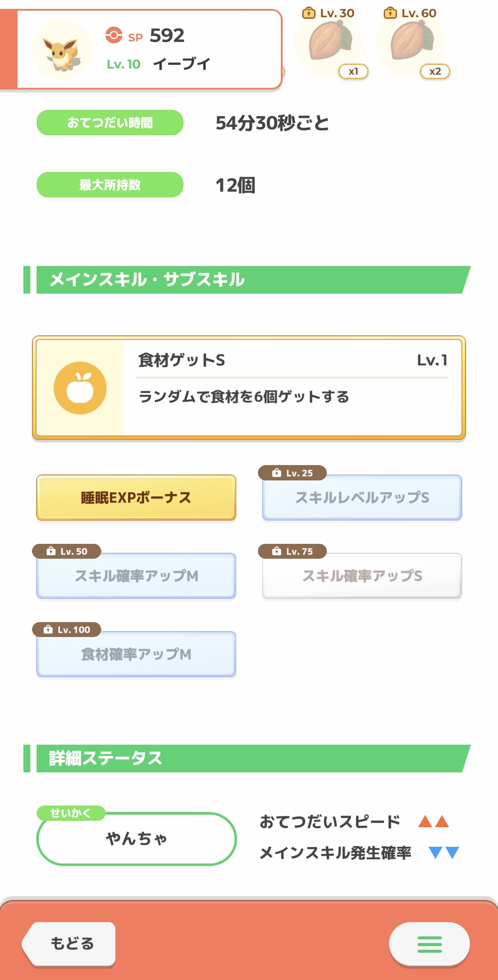498x980 pixels.
Task: Tap the Lv. 60 locked ingredient icon
Action: point(411,43)
